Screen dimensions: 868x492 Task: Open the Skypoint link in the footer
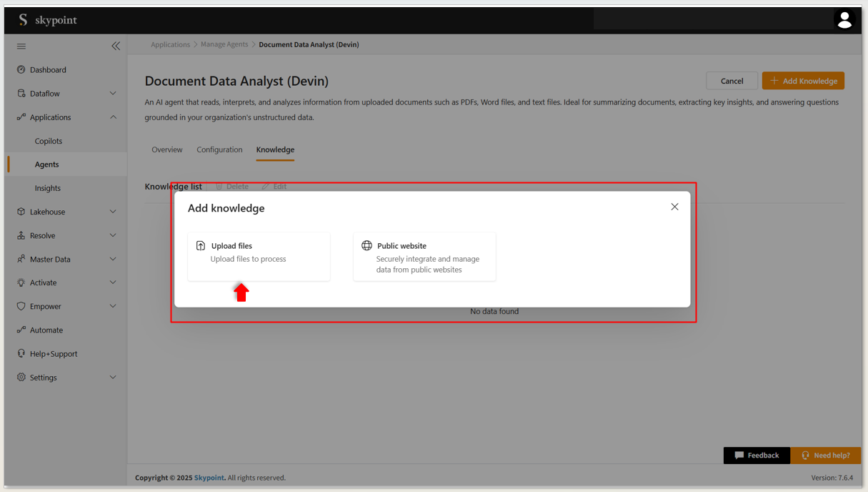[x=209, y=478]
